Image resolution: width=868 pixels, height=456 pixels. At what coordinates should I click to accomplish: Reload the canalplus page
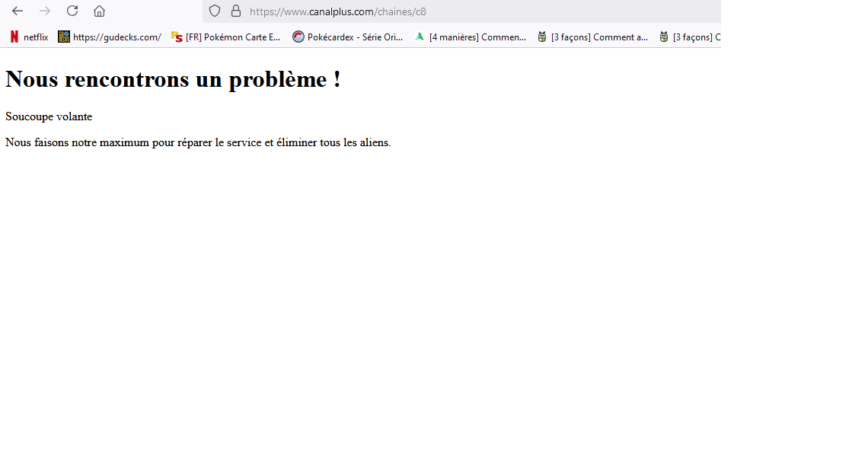(x=72, y=11)
